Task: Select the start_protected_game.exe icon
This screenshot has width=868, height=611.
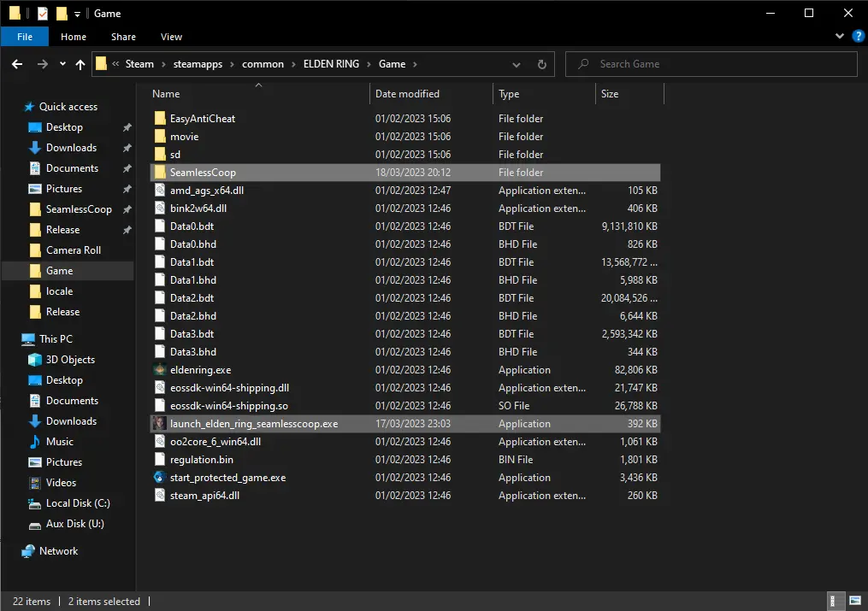Action: 160,478
